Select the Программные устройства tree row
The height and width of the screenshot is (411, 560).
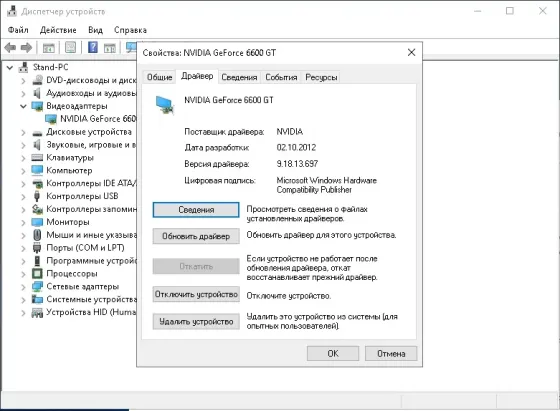tap(84, 261)
